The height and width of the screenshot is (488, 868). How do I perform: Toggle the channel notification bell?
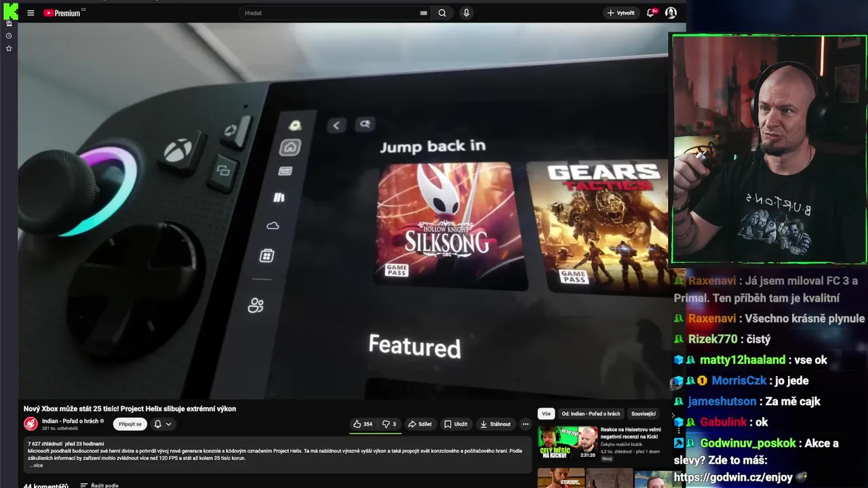click(x=157, y=424)
